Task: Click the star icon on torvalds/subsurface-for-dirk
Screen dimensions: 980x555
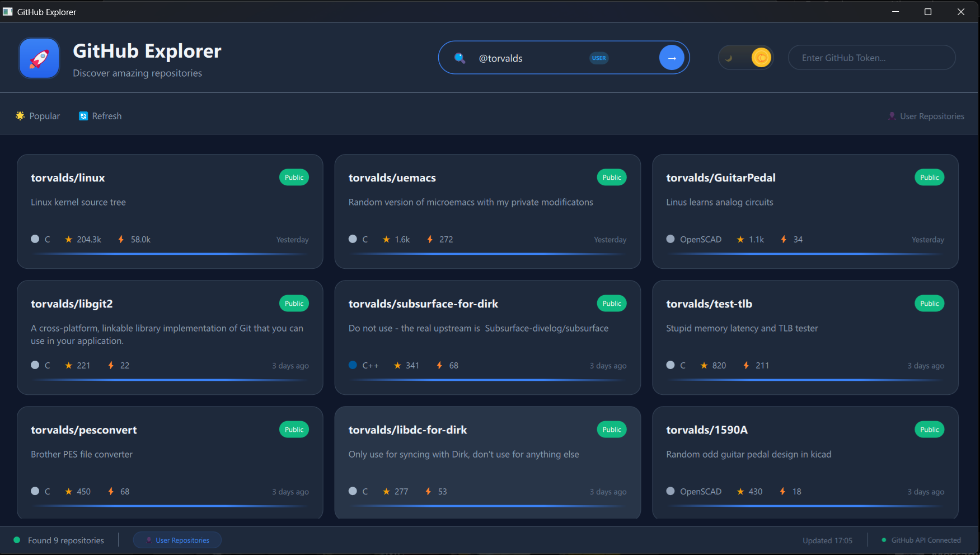Action: [397, 365]
